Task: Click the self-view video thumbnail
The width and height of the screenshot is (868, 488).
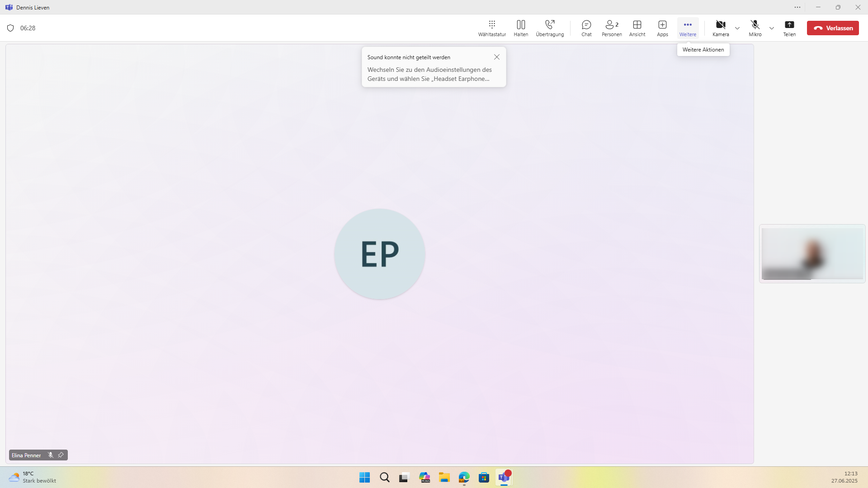Action: pyautogui.click(x=812, y=253)
